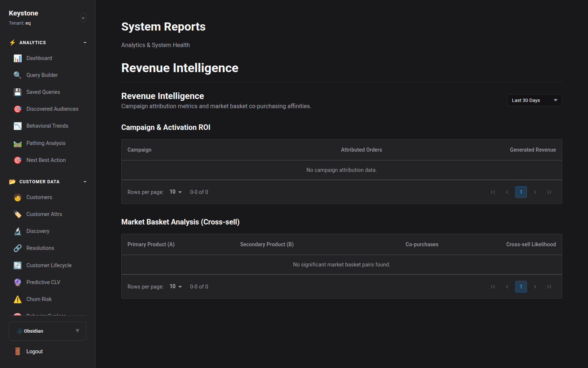588x368 pixels.
Task: Click the Discovered Audiences target icon
Action: 18,109
